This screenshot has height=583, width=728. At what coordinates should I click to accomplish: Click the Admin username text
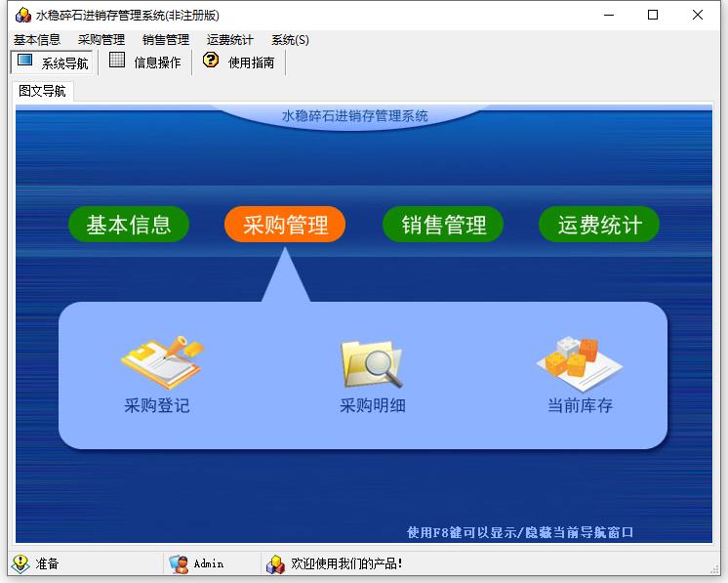tap(209, 563)
